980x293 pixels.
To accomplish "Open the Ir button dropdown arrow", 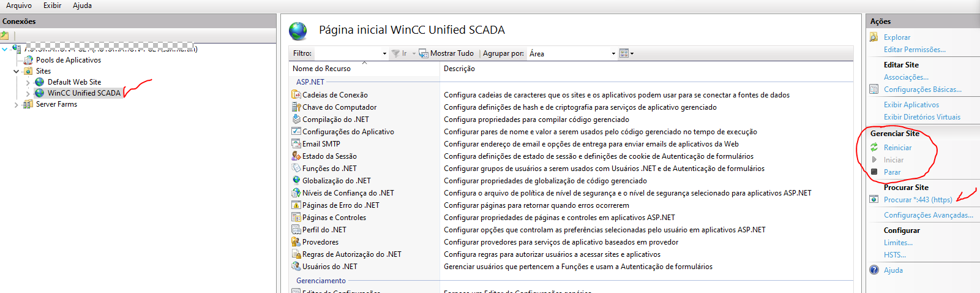I will point(414,54).
